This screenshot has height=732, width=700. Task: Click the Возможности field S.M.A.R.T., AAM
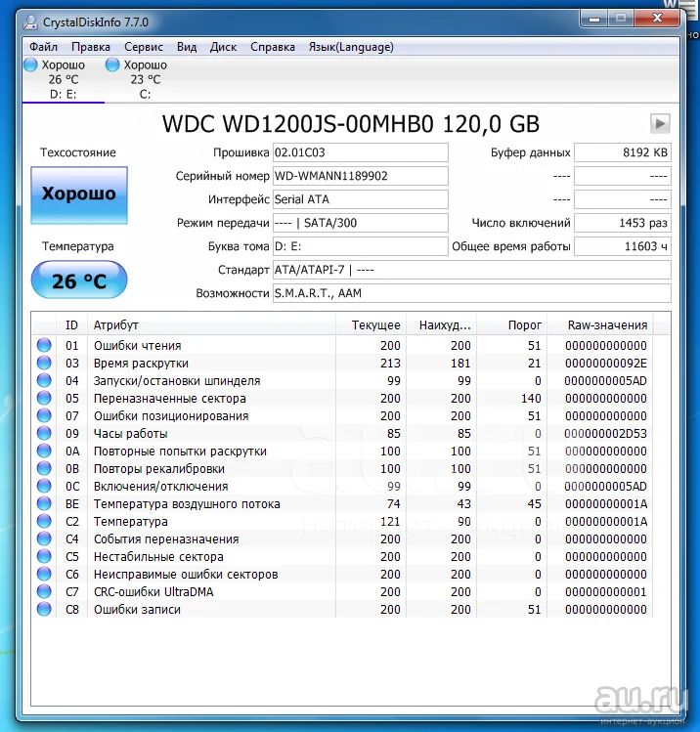tap(472, 293)
